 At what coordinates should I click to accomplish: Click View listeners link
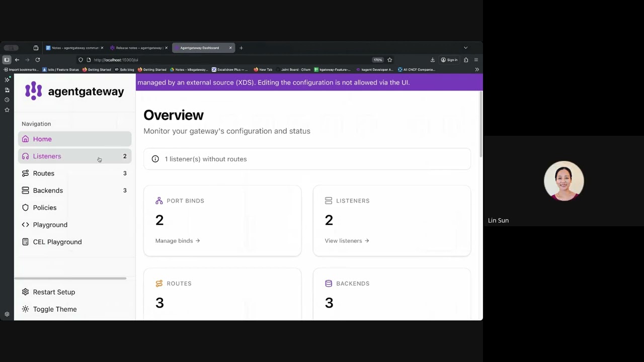point(347,240)
